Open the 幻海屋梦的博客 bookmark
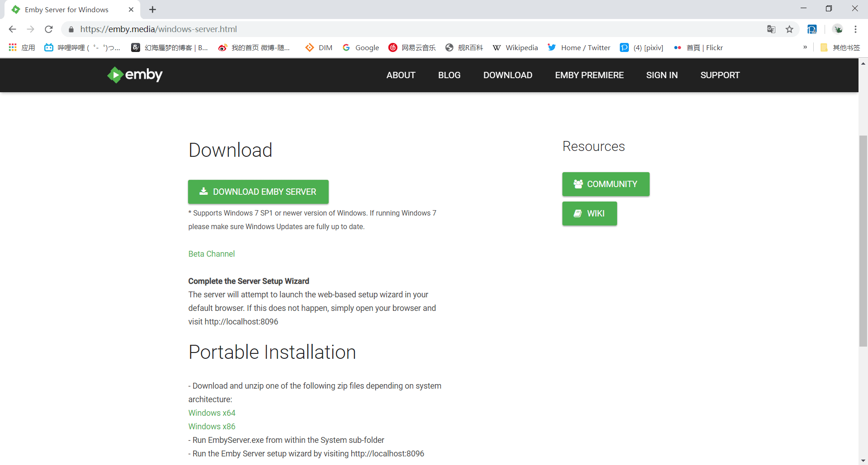This screenshot has width=868, height=465. [170, 47]
